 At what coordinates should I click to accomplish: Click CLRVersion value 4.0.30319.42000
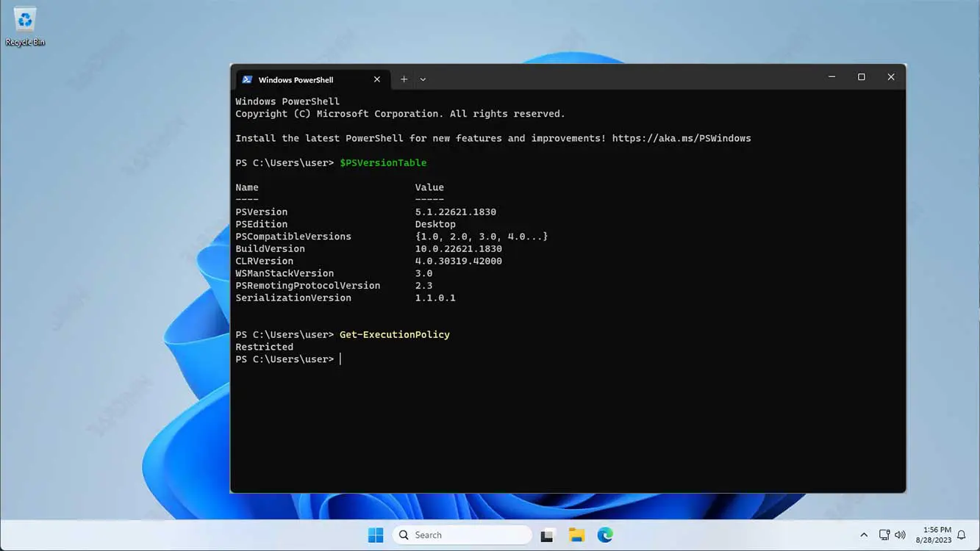[459, 261]
